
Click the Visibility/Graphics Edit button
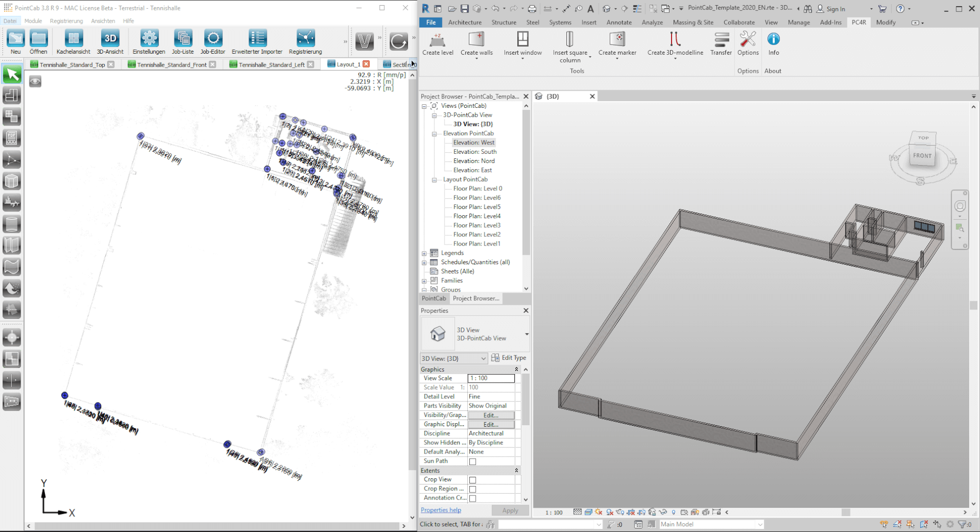491,415
